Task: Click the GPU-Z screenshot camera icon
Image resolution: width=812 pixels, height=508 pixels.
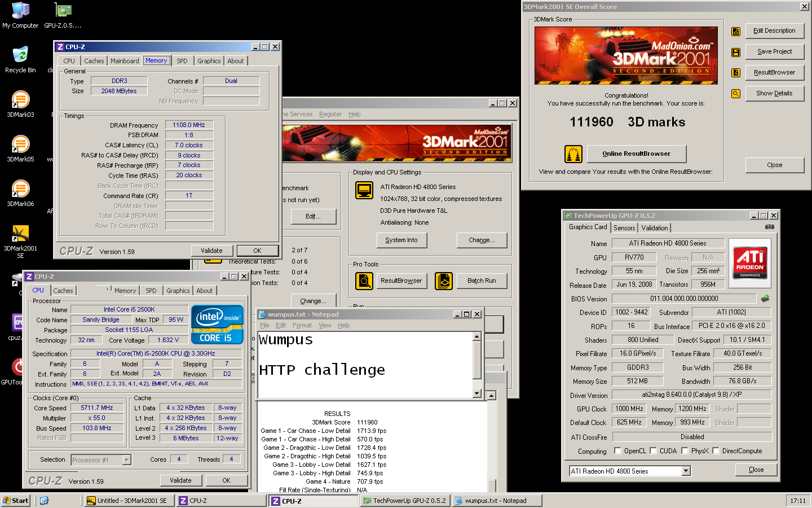Action: [x=770, y=227]
